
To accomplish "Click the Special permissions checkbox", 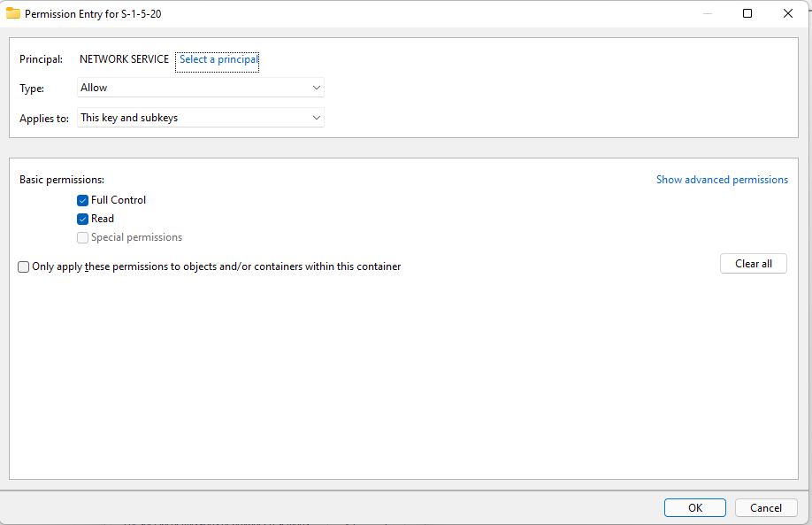I will [83, 237].
